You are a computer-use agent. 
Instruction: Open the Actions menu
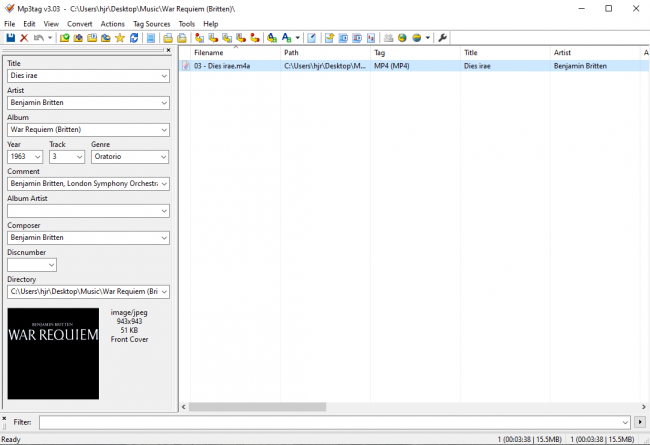point(113,23)
